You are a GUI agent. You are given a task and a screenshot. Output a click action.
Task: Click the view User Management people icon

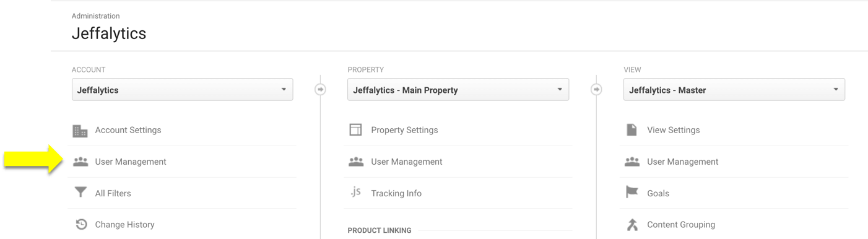coord(632,162)
